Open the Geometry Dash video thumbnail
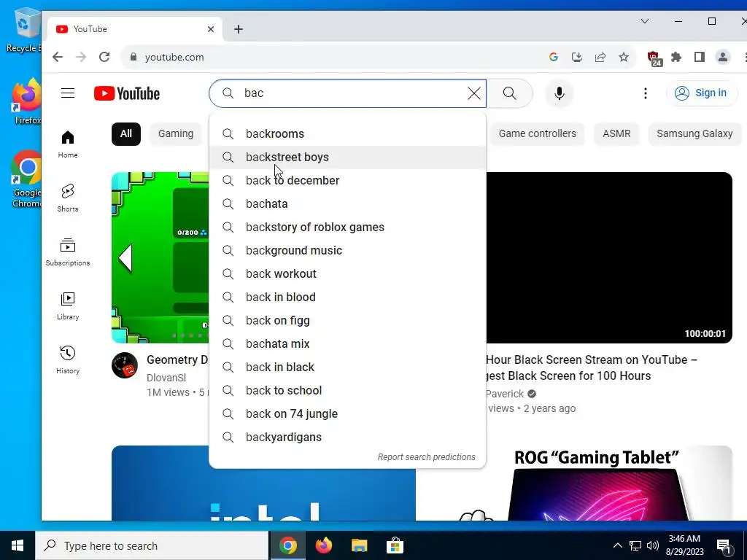 click(x=160, y=257)
